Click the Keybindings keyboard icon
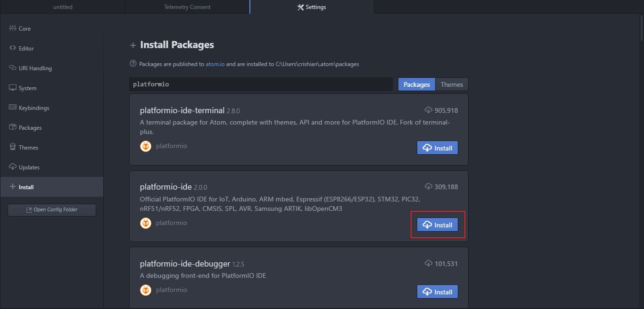 (x=13, y=108)
